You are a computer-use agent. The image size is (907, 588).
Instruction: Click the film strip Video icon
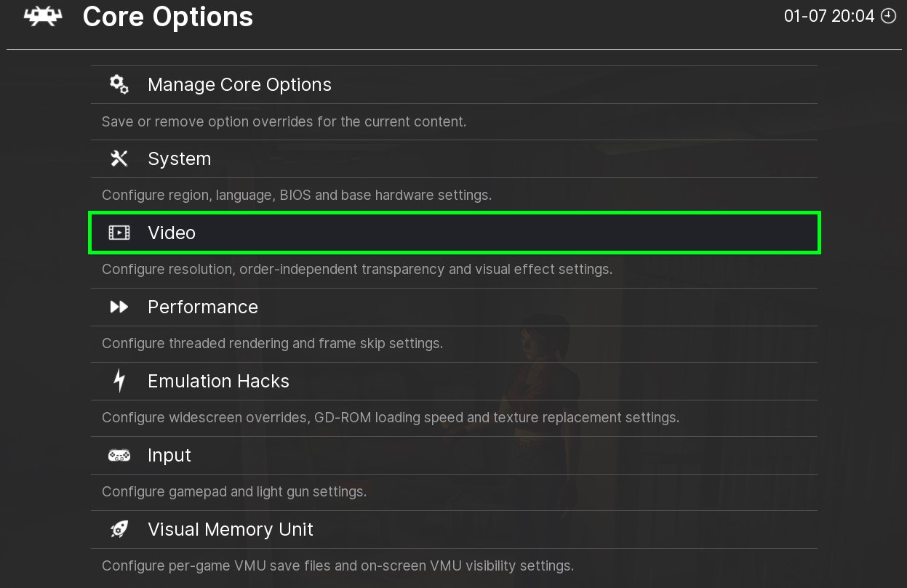119,233
